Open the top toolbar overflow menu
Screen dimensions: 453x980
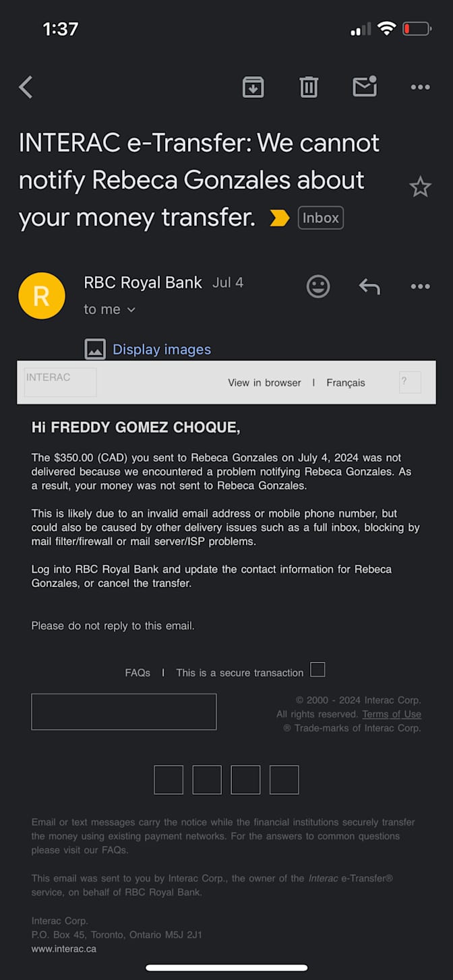[420, 87]
